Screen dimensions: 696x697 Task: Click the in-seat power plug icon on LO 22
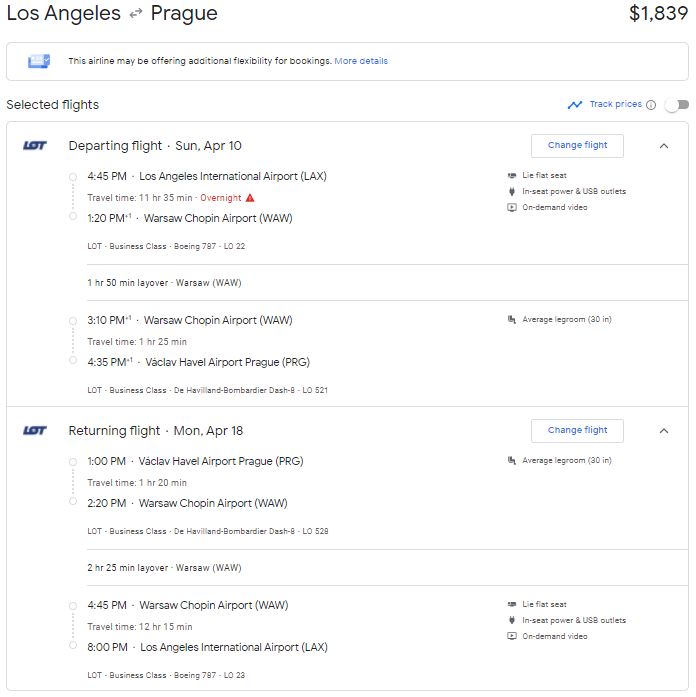coord(512,192)
